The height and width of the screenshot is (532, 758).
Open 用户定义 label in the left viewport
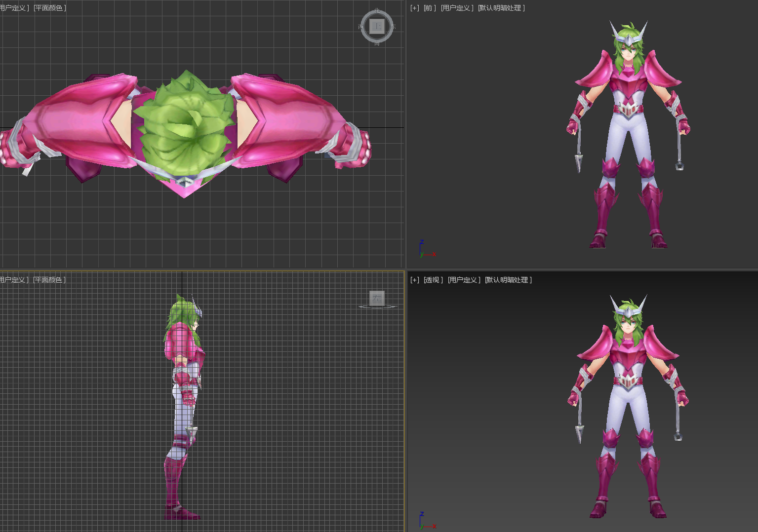pos(14,280)
